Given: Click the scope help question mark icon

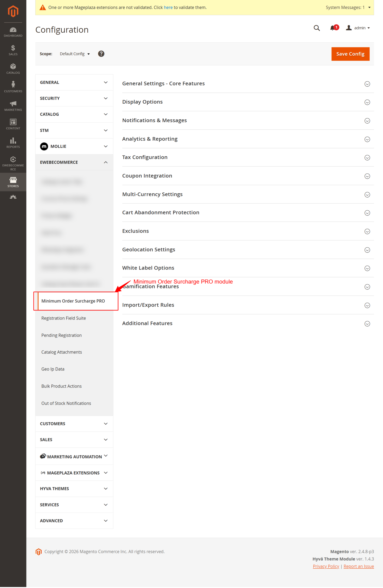Looking at the screenshot, I should (101, 54).
